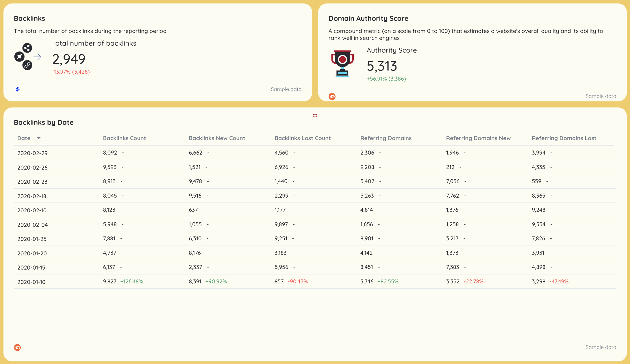Screen dimensions: 630x364
Task: Click the total backlinks value 2,949
Action: (68, 59)
